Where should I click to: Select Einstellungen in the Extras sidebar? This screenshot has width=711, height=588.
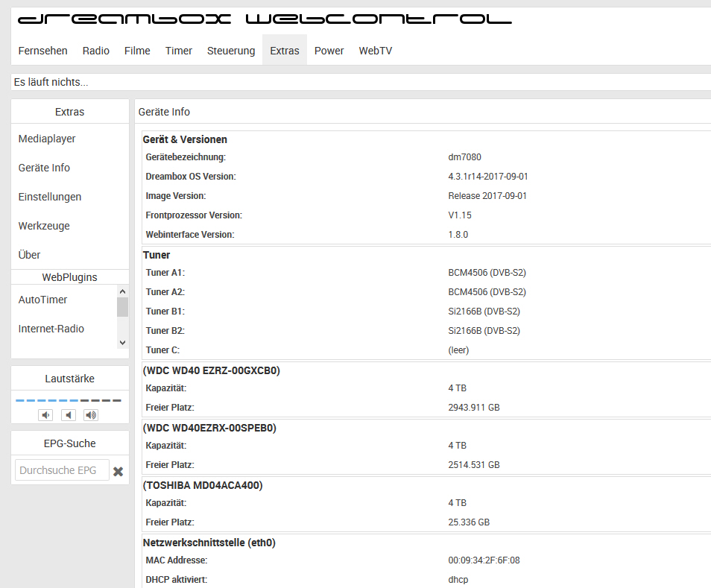point(50,197)
